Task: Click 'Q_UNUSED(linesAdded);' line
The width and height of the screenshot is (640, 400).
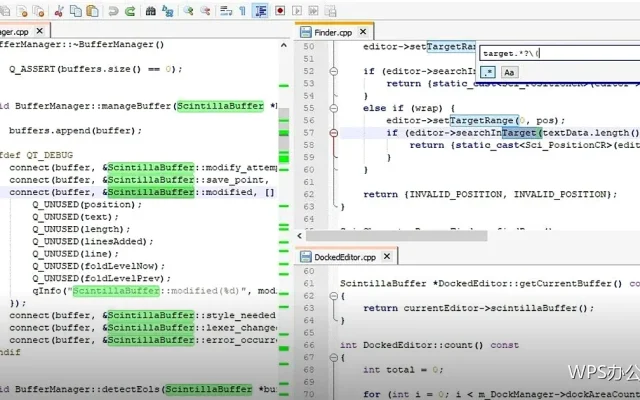Action: coord(93,242)
